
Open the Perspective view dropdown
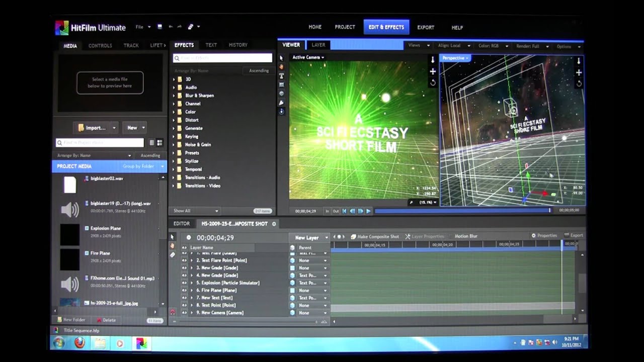(x=455, y=58)
